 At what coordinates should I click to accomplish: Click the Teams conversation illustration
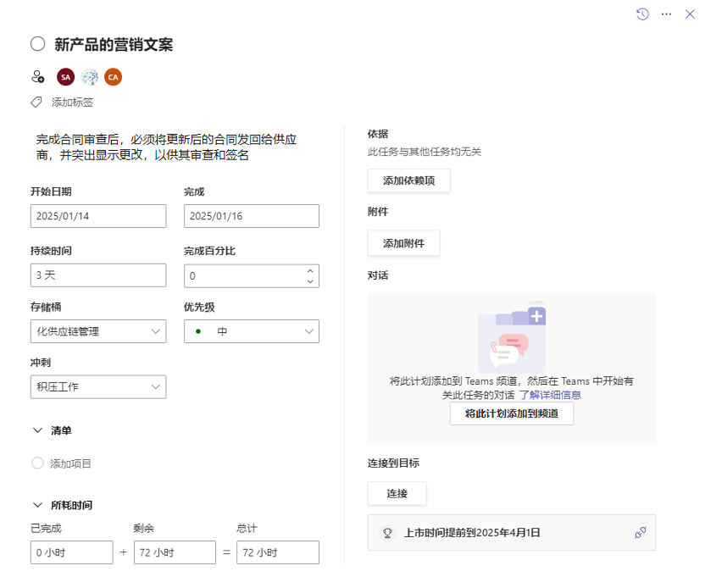pos(512,337)
